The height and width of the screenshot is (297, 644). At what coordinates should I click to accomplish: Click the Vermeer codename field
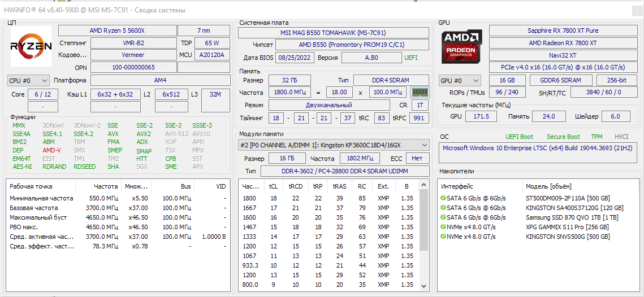click(133, 55)
